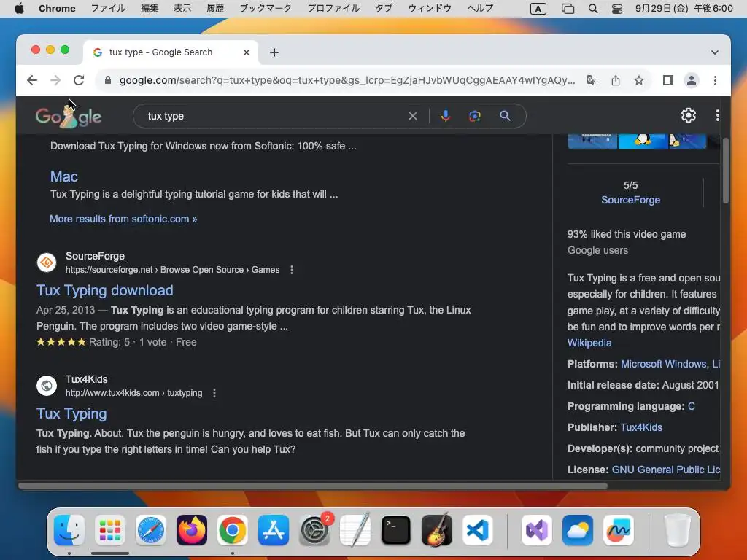The width and height of the screenshot is (747, 560).
Task: Open the Chrome profile avatar
Action: (692, 80)
